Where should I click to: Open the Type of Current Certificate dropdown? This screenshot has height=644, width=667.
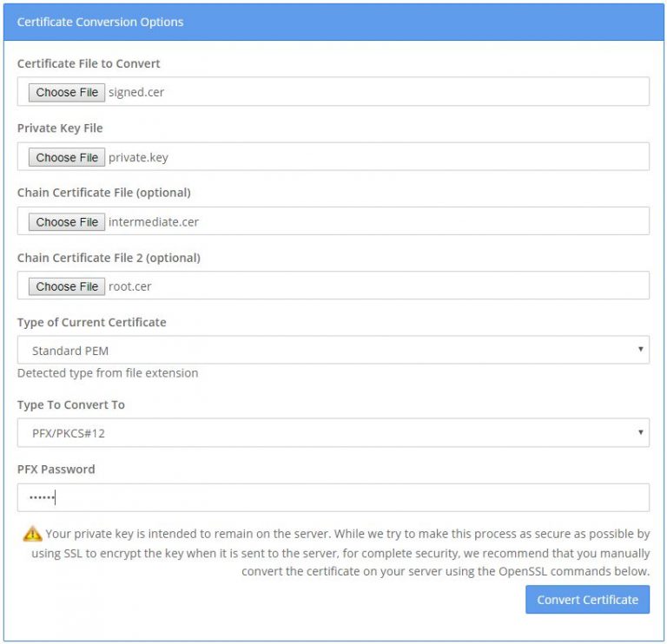pyautogui.click(x=333, y=350)
